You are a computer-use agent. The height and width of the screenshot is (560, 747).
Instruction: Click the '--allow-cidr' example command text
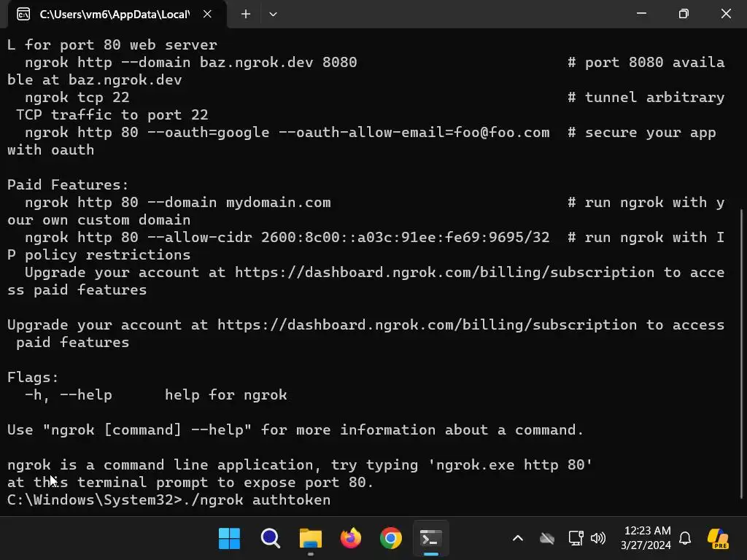[x=287, y=237]
